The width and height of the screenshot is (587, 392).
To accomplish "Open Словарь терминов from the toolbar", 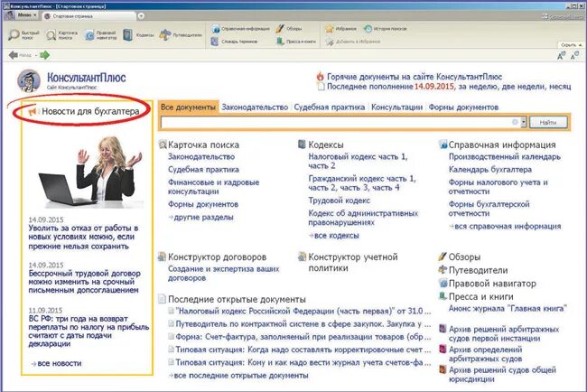I will (235, 42).
